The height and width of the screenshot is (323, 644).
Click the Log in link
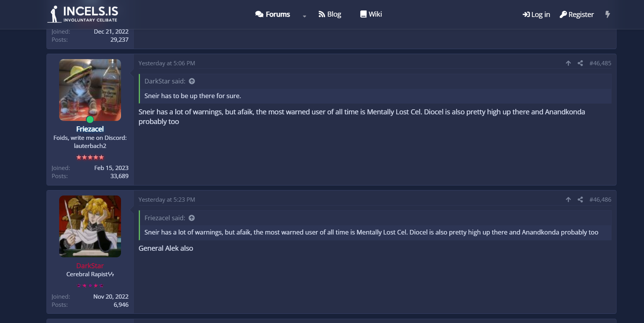(x=536, y=14)
